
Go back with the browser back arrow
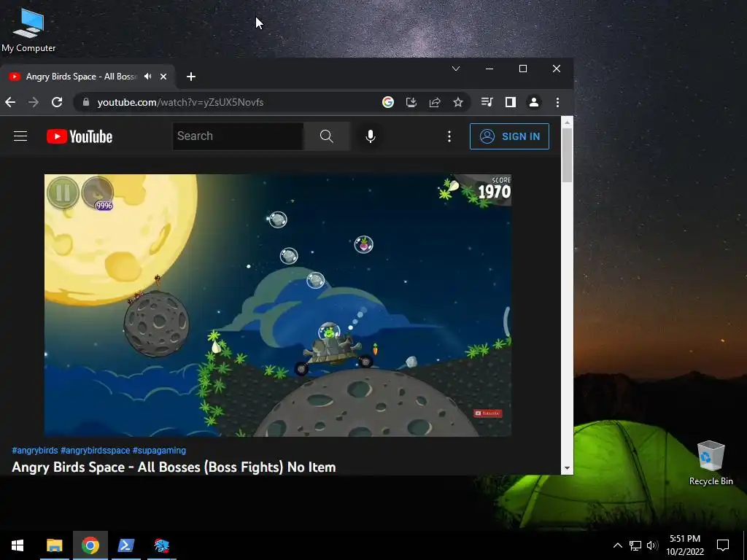(x=10, y=102)
